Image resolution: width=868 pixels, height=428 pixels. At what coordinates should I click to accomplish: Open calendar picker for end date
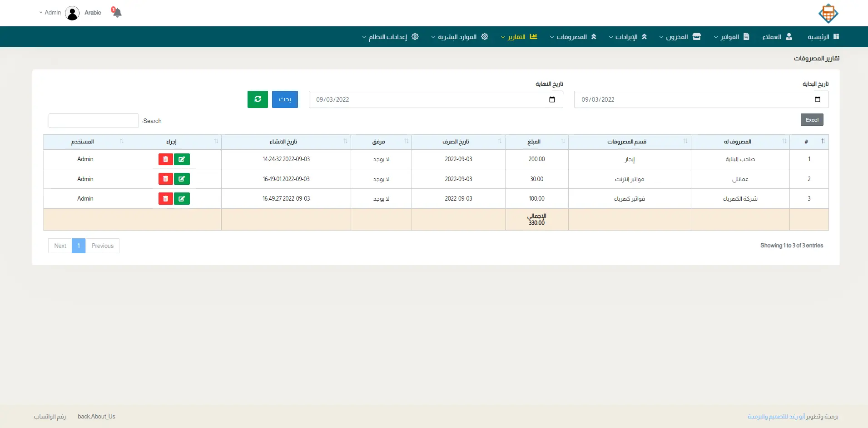click(552, 99)
